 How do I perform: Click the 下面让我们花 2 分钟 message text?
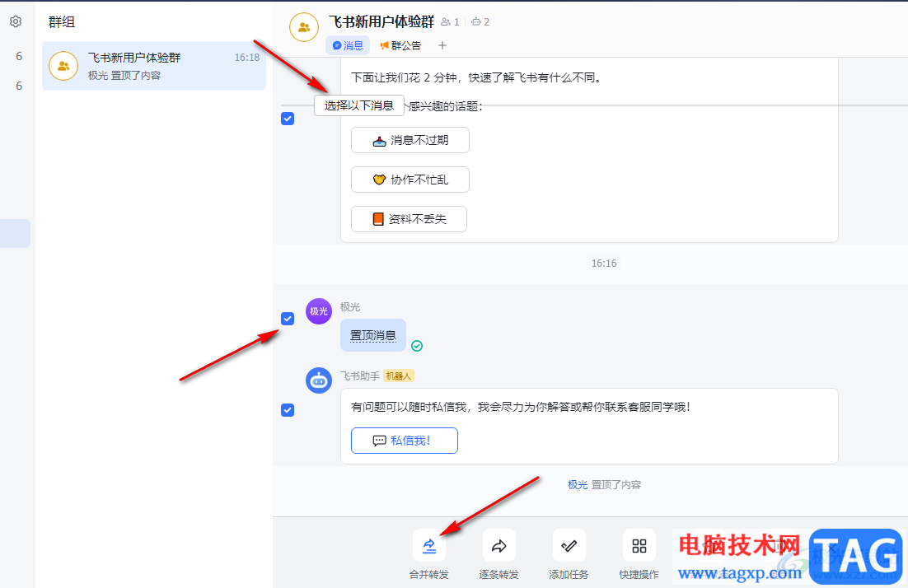click(x=478, y=77)
